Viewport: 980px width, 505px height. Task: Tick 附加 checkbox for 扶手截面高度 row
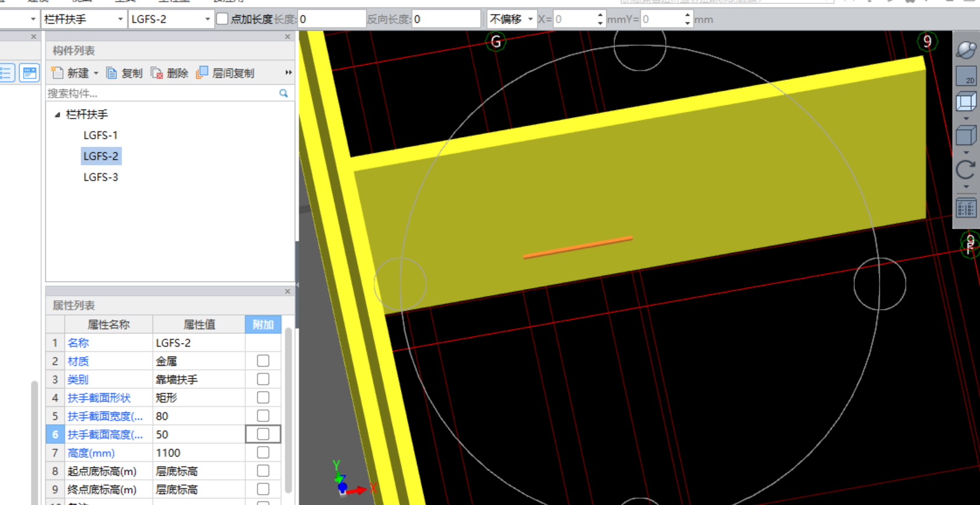tap(263, 434)
